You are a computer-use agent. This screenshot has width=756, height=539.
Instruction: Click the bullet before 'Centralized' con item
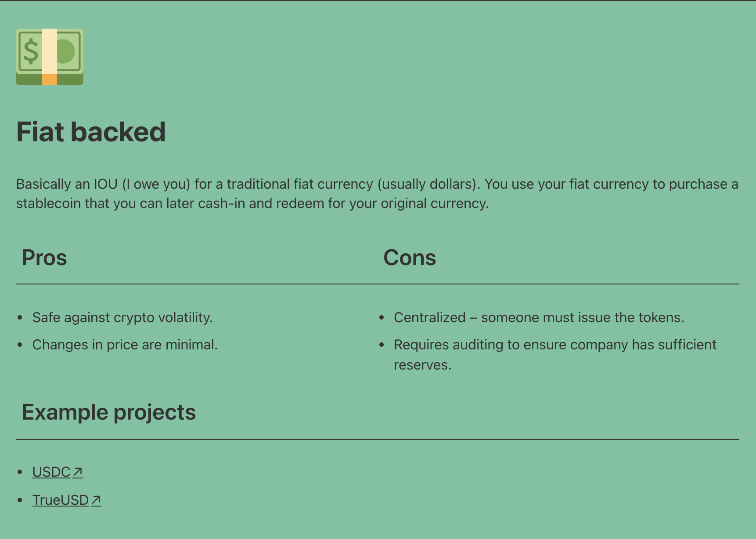pyautogui.click(x=382, y=318)
